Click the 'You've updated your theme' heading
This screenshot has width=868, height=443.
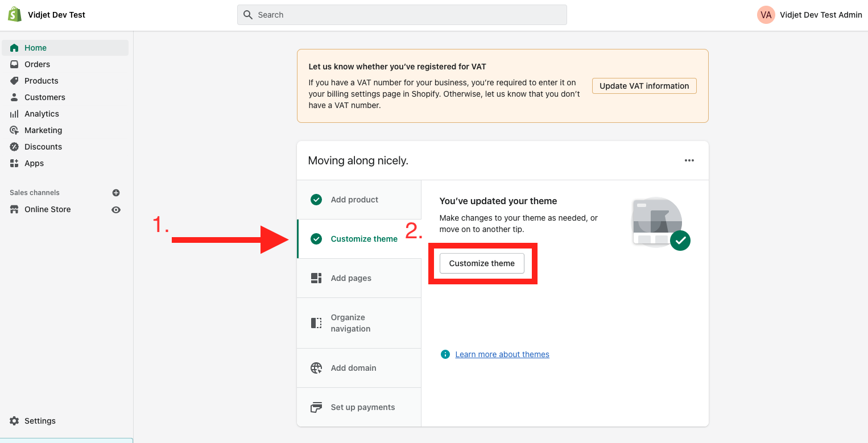coord(498,201)
